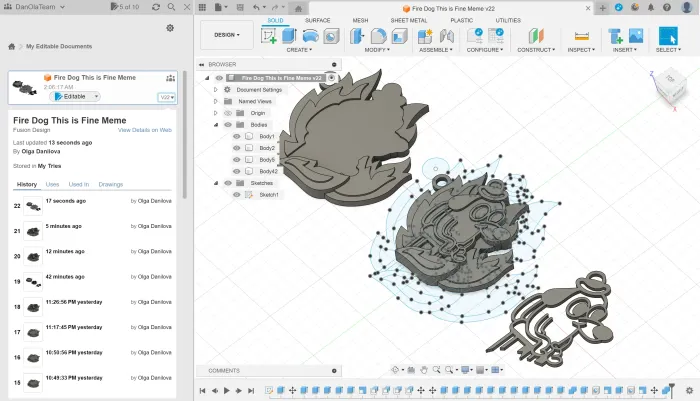Activate the Select tool
Screen dimensions: 700x401
click(668, 36)
